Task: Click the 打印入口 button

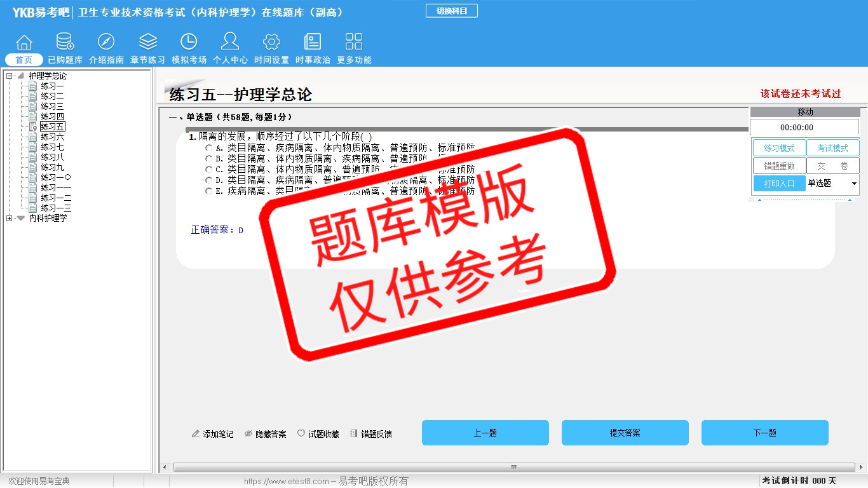Action: pyautogui.click(x=779, y=183)
